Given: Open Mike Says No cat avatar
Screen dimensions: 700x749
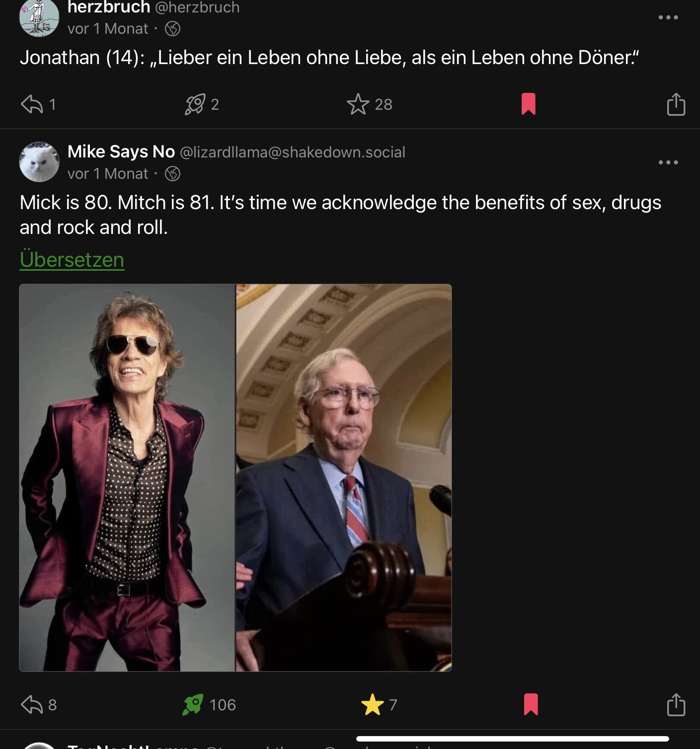Looking at the screenshot, I should pos(39,162).
